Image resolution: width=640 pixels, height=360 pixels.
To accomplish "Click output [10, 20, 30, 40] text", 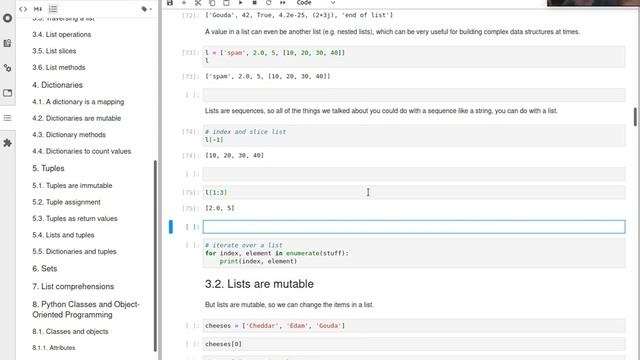I will pyautogui.click(x=235, y=156).
